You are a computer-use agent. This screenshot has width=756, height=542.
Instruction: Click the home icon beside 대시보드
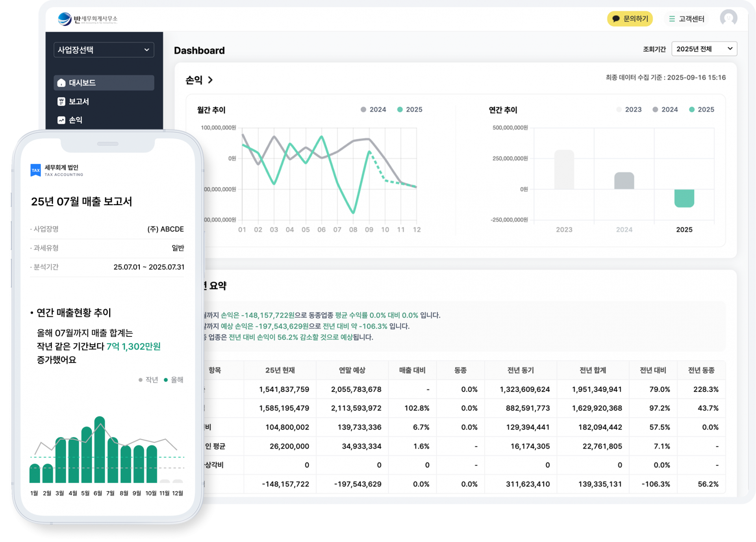coord(61,83)
